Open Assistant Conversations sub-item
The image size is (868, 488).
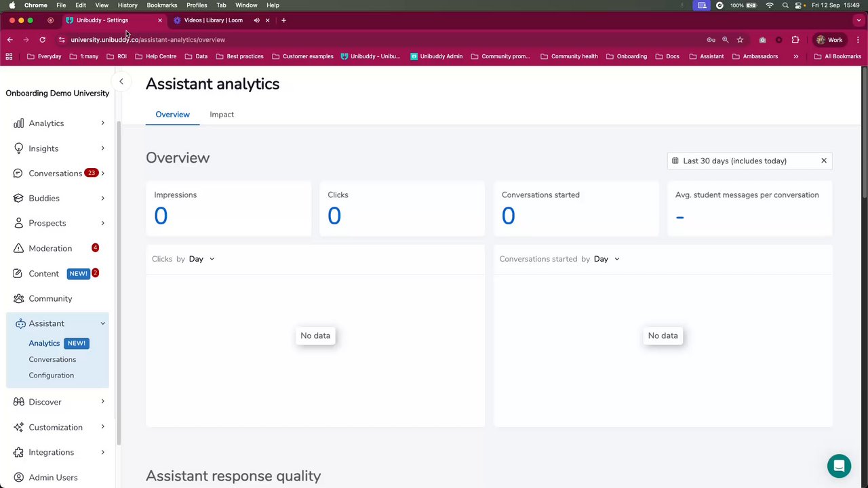52,359
